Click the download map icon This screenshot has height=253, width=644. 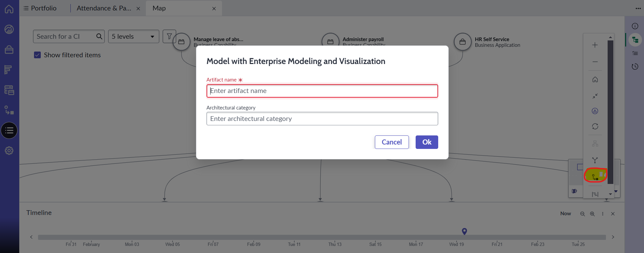[595, 111]
